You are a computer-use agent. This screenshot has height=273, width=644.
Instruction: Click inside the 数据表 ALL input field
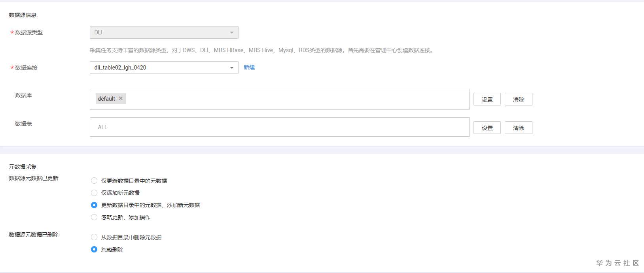[280, 127]
